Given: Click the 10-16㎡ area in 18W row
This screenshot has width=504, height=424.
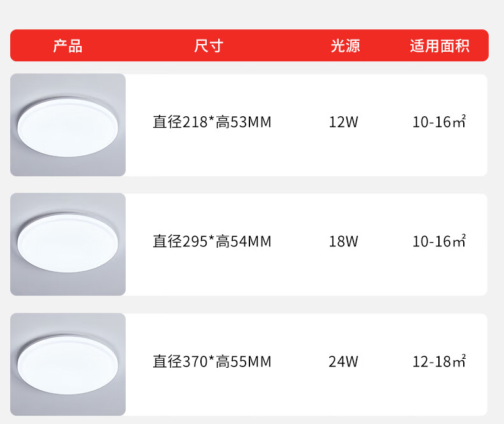Looking at the screenshot, I should tap(439, 241).
